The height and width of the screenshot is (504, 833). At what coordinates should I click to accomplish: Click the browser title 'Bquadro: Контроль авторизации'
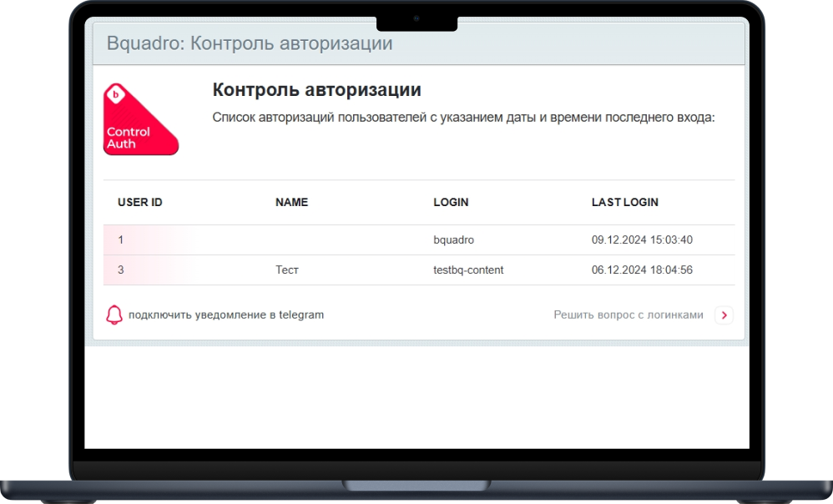(248, 43)
